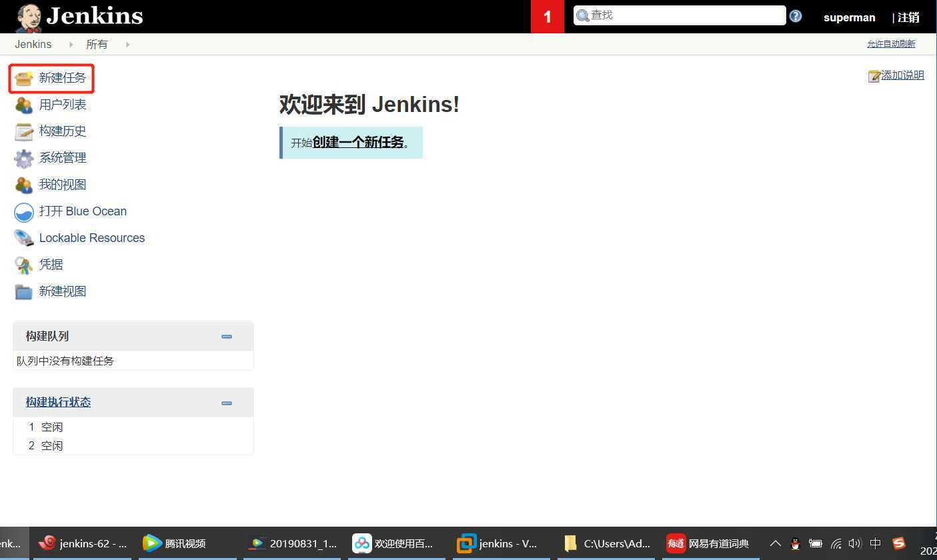Image resolution: width=937 pixels, height=560 pixels.
Task: Open 系统管理 sidebar link
Action: [x=63, y=158]
